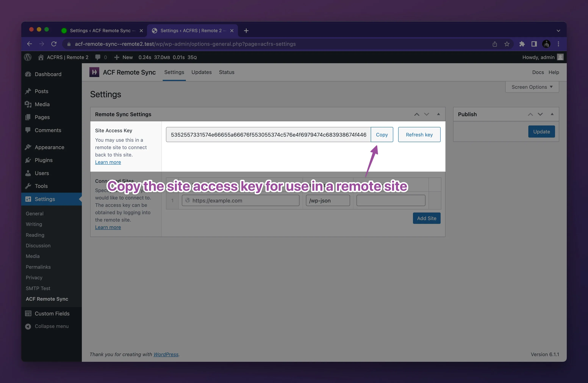Reload the page with refresh icon
Viewport: 588px width, 383px height.
coord(54,44)
